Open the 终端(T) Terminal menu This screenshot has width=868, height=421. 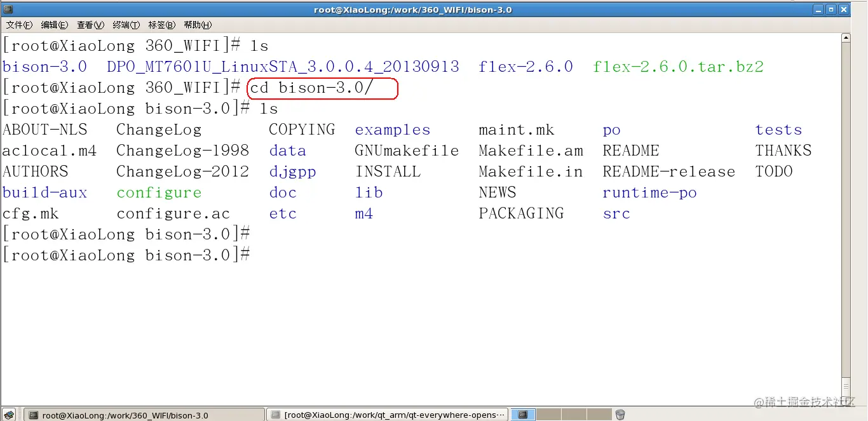pyautogui.click(x=126, y=25)
